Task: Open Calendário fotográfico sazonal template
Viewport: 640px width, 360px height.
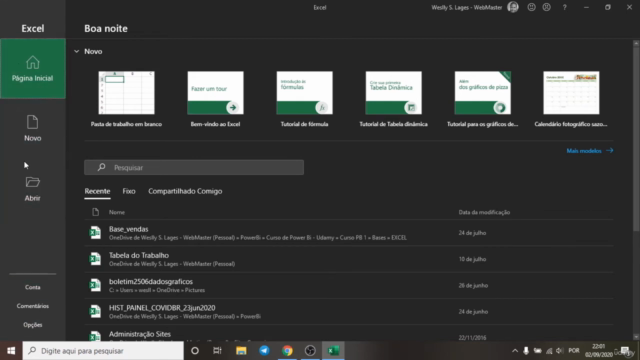Action: point(571,99)
